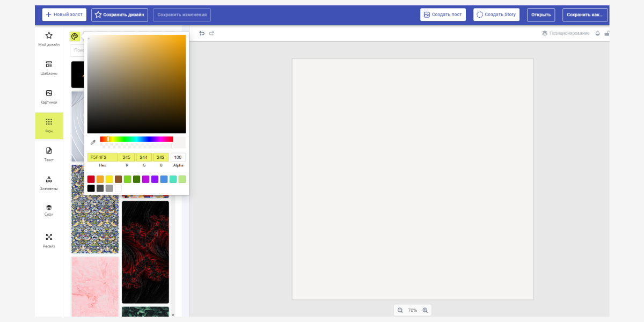
Task: Click the color palette icon above backgrounds
Action: 75,36
